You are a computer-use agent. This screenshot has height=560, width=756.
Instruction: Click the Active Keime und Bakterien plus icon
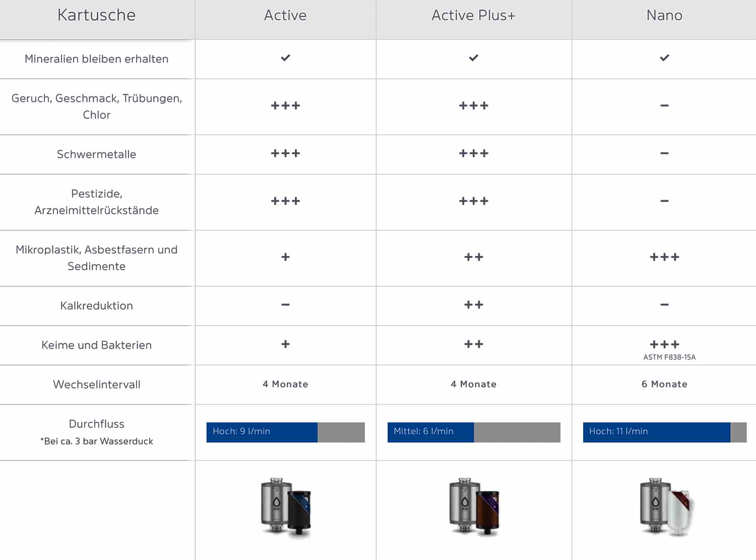pyautogui.click(x=285, y=344)
